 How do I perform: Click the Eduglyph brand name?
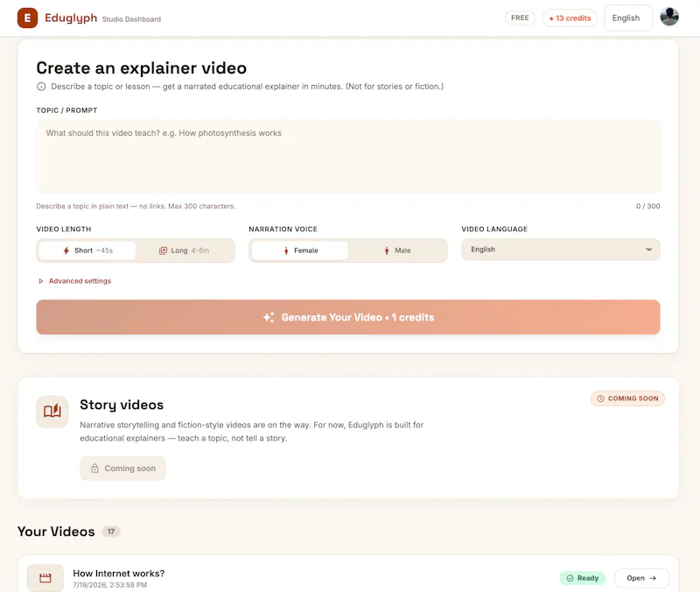71,18
